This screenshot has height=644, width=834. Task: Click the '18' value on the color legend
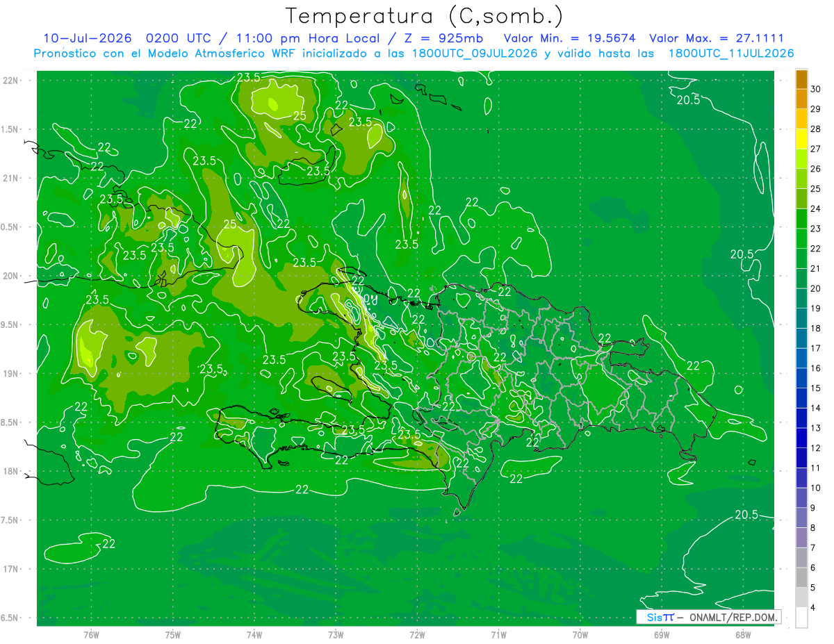tap(816, 329)
